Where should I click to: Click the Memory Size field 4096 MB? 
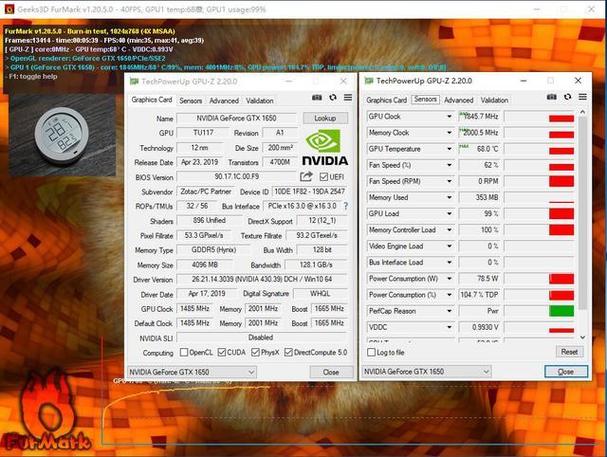[x=205, y=265]
